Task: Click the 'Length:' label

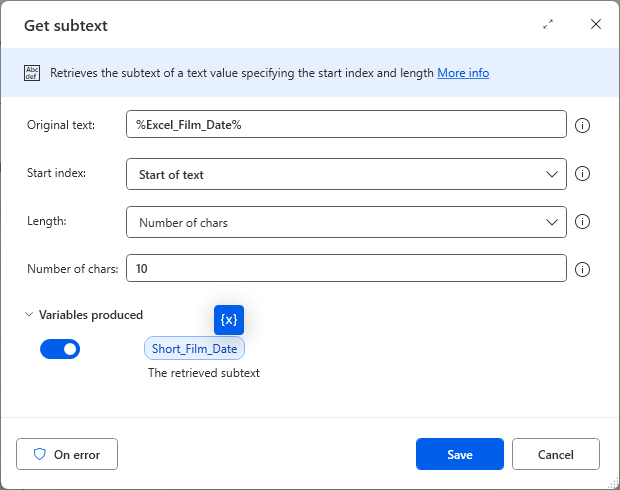Action: [47, 221]
